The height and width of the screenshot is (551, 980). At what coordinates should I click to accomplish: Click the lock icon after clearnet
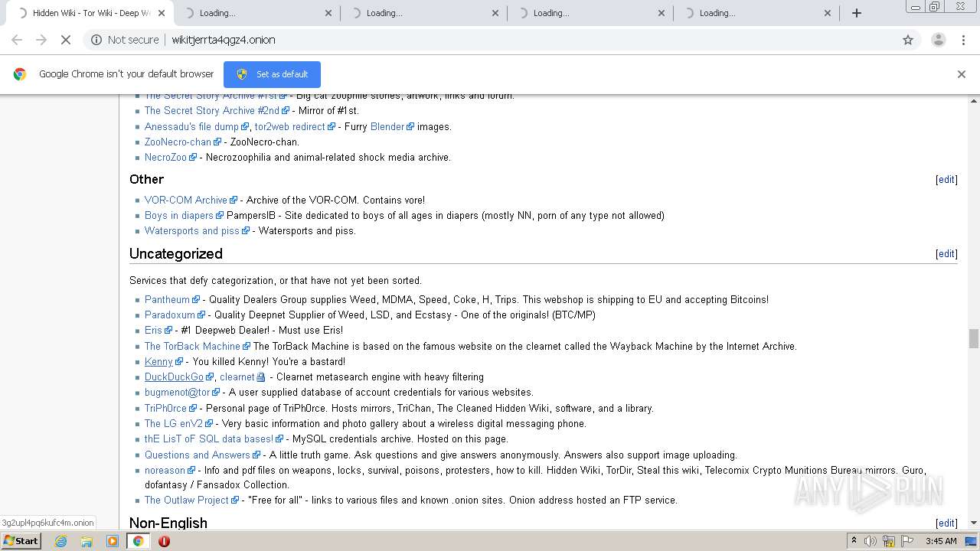261,377
